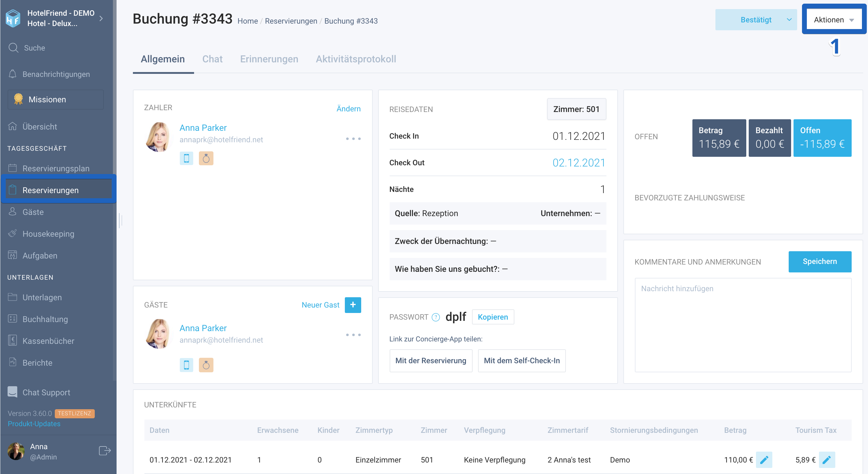The height and width of the screenshot is (474, 868).
Task: Click Neuer Gast link
Action: pos(320,305)
